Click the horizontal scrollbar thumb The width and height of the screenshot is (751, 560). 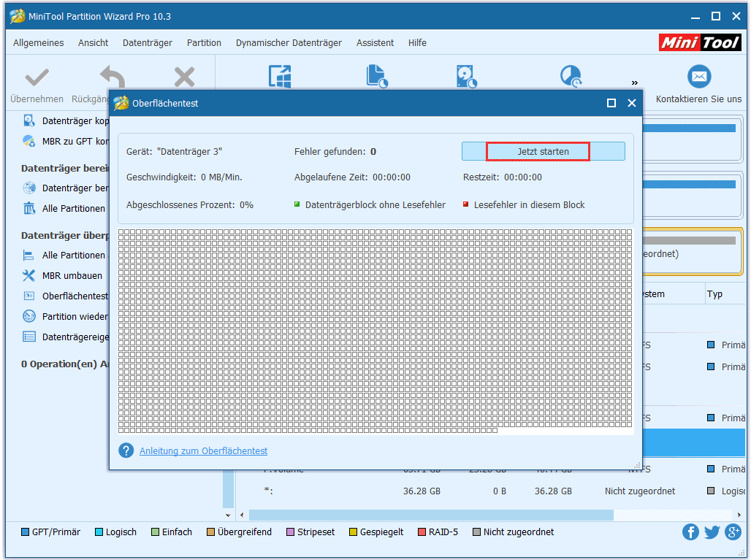point(431,515)
